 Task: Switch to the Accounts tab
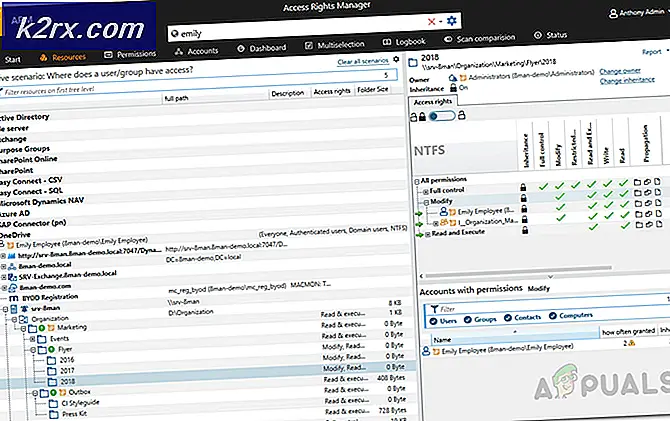click(197, 51)
